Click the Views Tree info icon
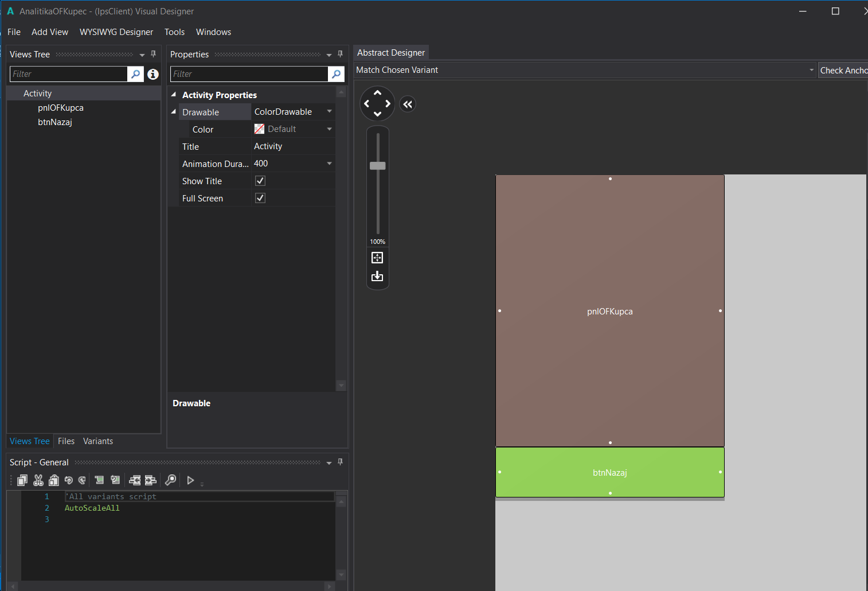Viewport: 868px width, 591px height. pyautogui.click(x=153, y=74)
